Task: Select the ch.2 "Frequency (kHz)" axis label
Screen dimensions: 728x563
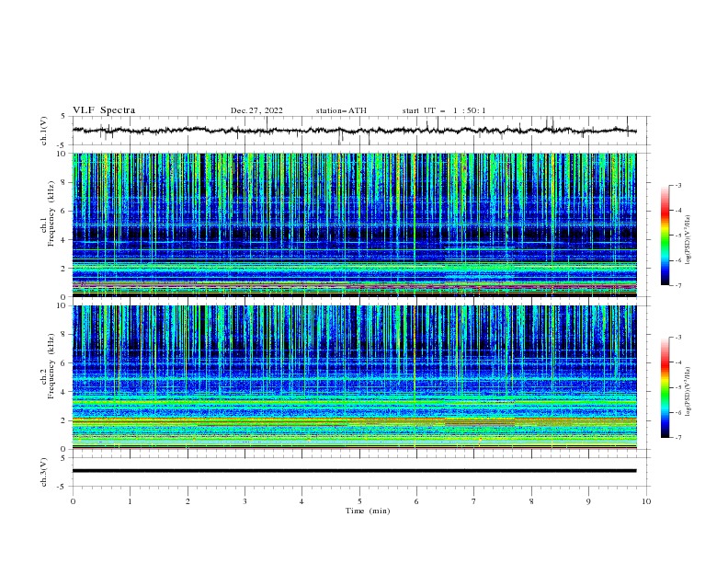Action: 51,366
